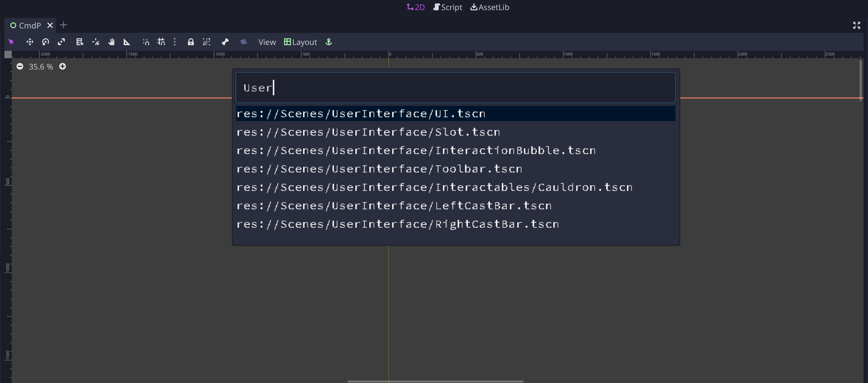The height and width of the screenshot is (383, 868).
Task: Switch to the AssetLib workspace
Action: (490, 7)
